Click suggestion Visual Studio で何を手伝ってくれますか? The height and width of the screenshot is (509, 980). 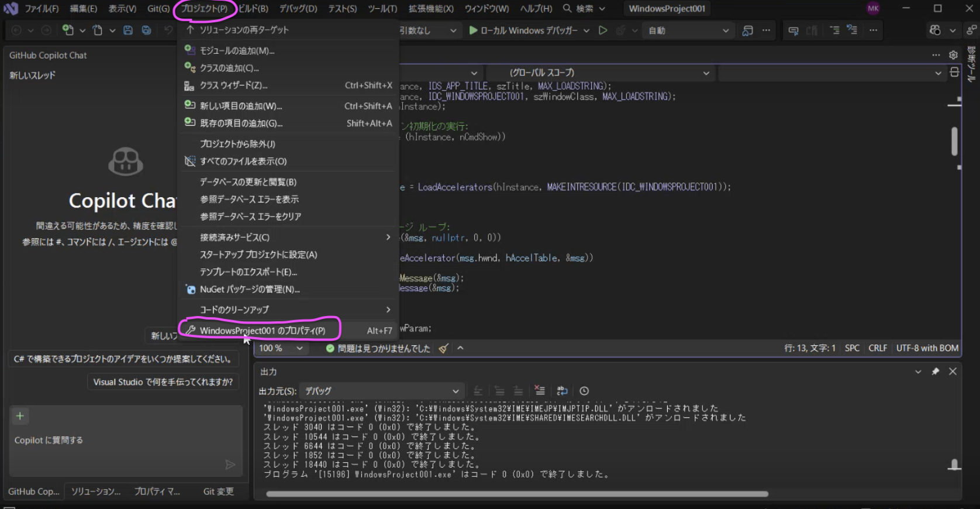163,382
